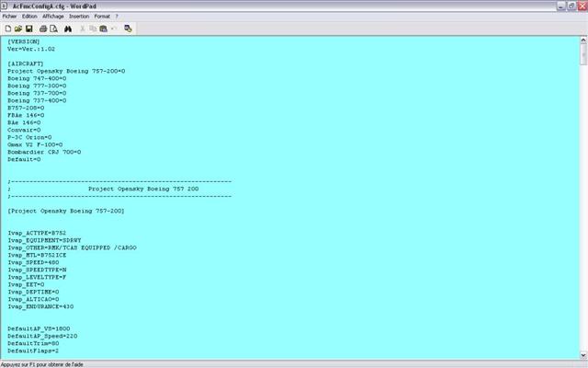Viewport: 588px width, 368px height.
Task: Click the [AIRCRAFT] section header
Action: pyautogui.click(x=26, y=63)
